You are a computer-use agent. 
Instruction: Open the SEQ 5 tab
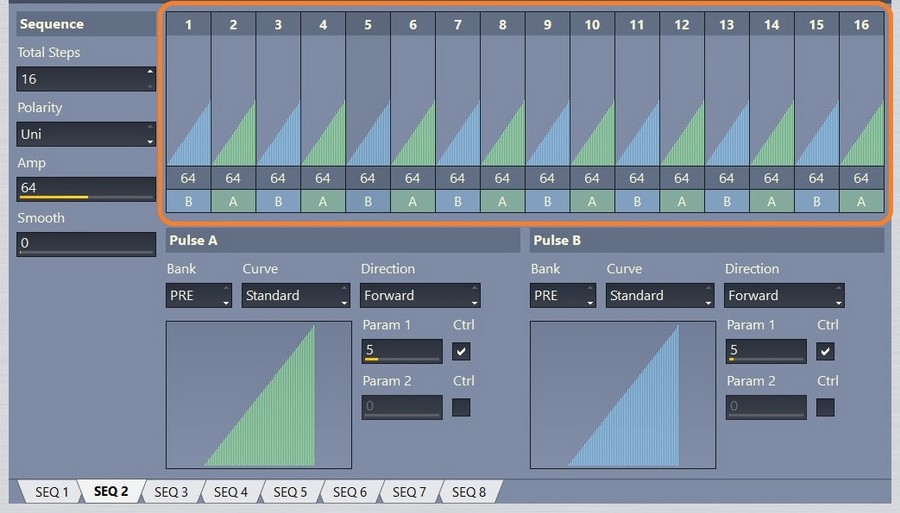click(290, 492)
